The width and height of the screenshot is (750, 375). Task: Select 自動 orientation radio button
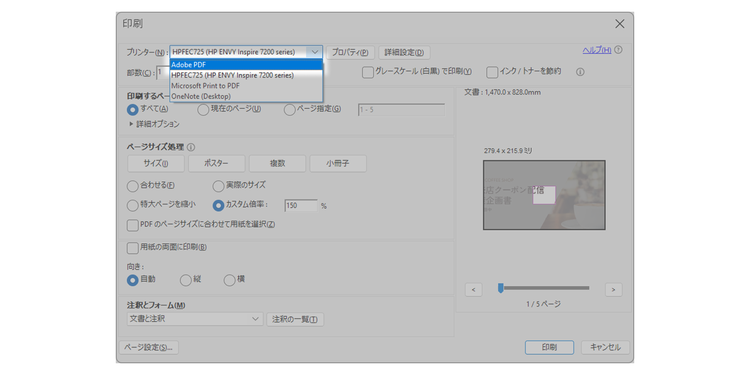tap(132, 280)
